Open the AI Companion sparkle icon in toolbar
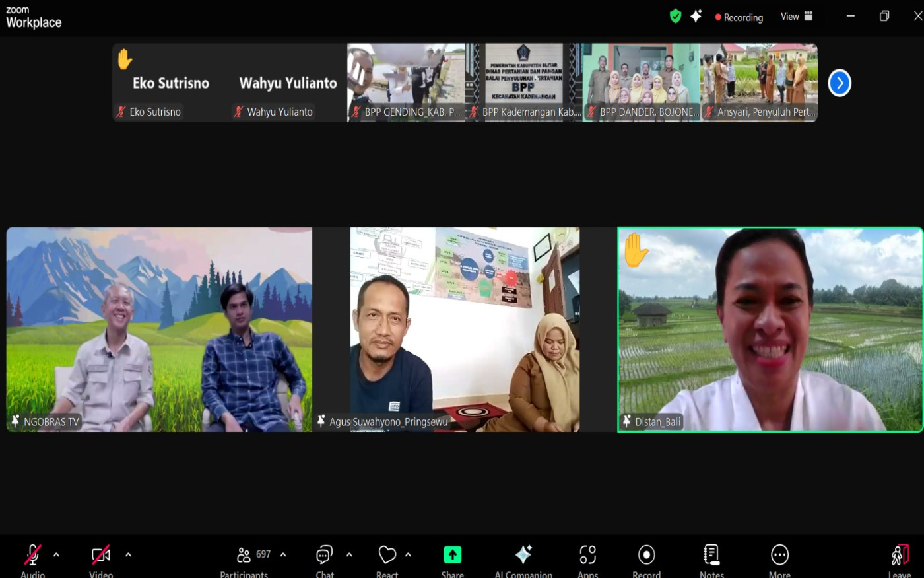The width and height of the screenshot is (924, 578). pyautogui.click(x=523, y=555)
